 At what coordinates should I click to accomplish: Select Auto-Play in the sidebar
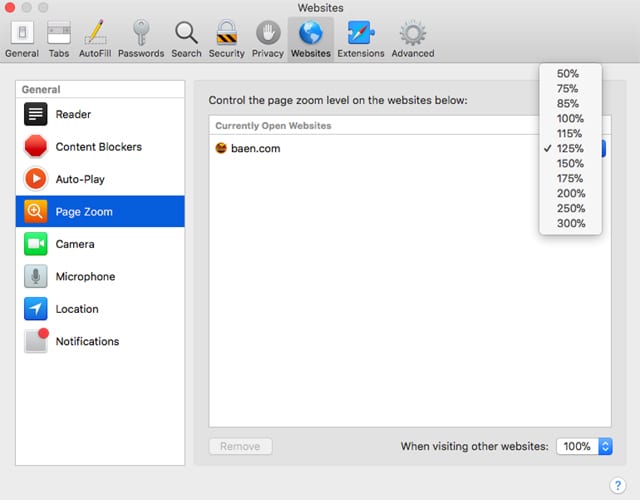point(100,179)
